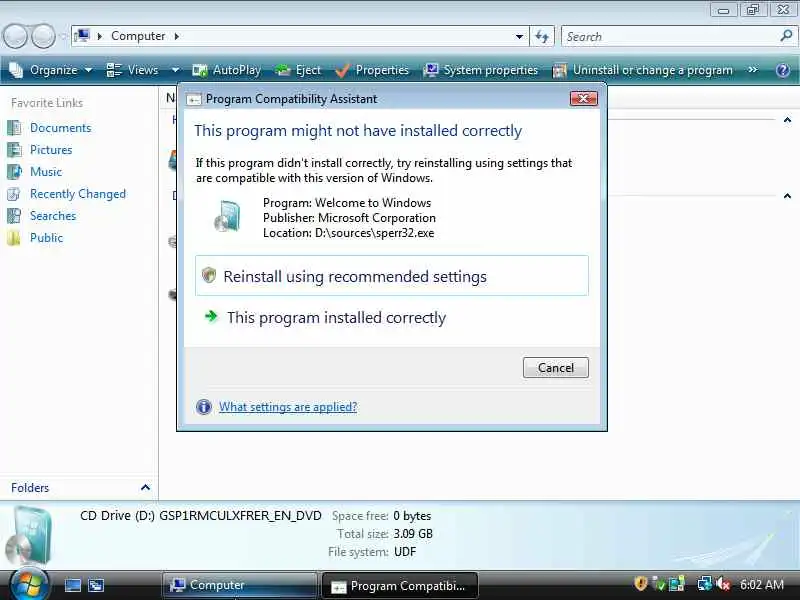
Task: Click the Welcome to Windows program icon
Action: pyautogui.click(x=228, y=216)
